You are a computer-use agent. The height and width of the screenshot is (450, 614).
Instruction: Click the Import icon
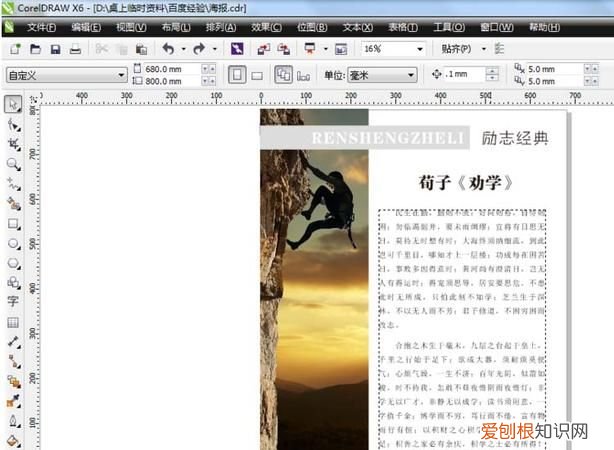coord(263,49)
